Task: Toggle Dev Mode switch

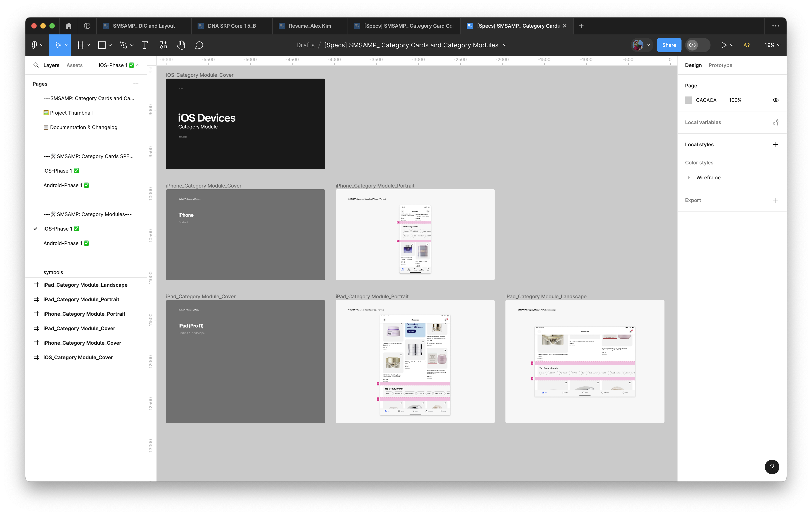Action: [x=698, y=45]
